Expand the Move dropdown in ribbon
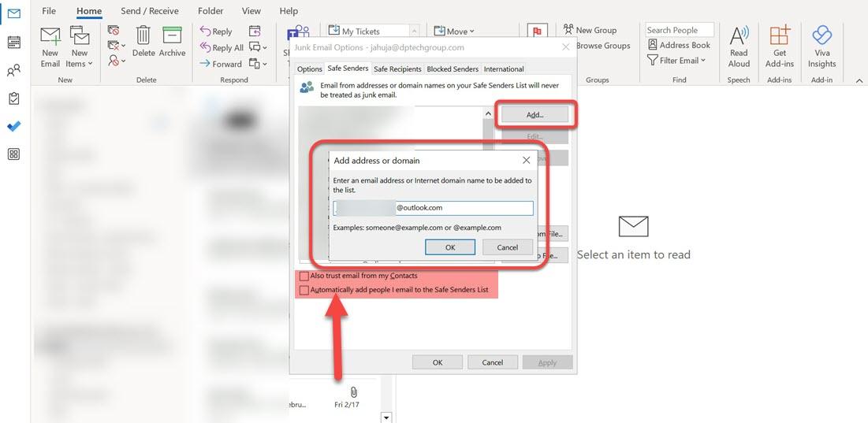868x423 pixels. tap(454, 32)
